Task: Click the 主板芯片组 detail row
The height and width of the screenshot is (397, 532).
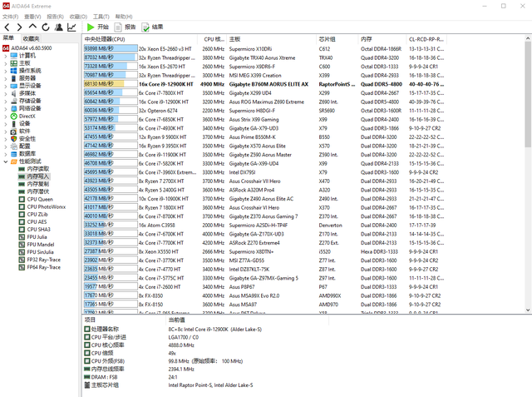Action: pyautogui.click(x=169, y=385)
